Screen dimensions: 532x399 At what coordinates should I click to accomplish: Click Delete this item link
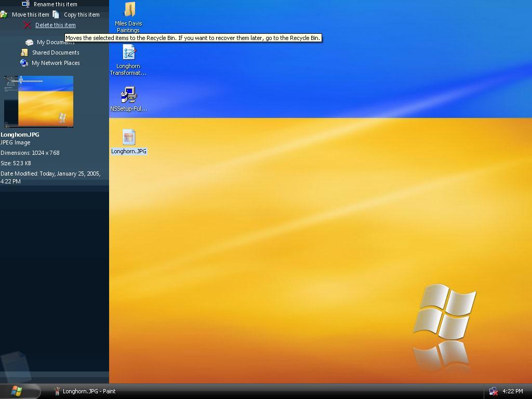point(55,25)
